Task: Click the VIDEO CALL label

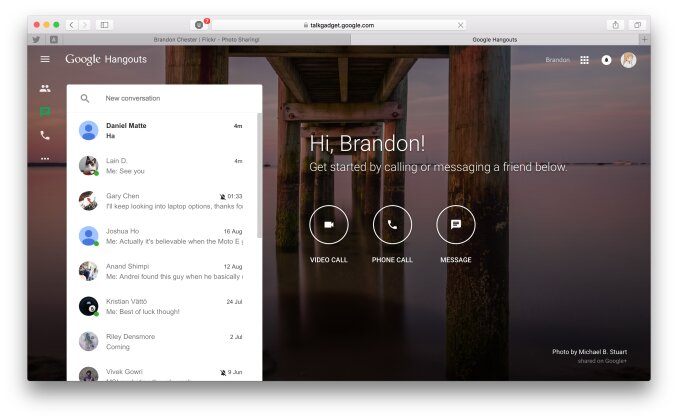Action: 329,260
